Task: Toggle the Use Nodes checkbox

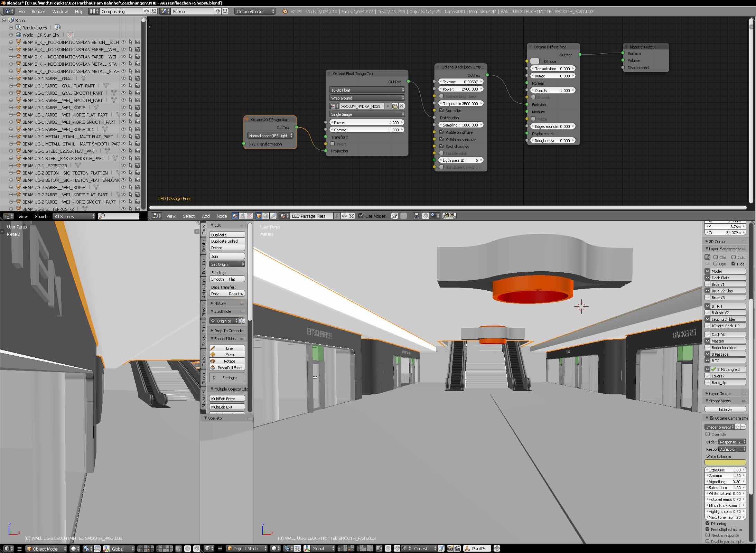Action: [x=361, y=216]
